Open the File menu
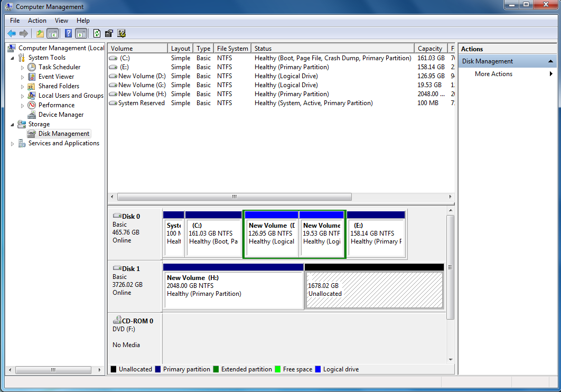 15,21
